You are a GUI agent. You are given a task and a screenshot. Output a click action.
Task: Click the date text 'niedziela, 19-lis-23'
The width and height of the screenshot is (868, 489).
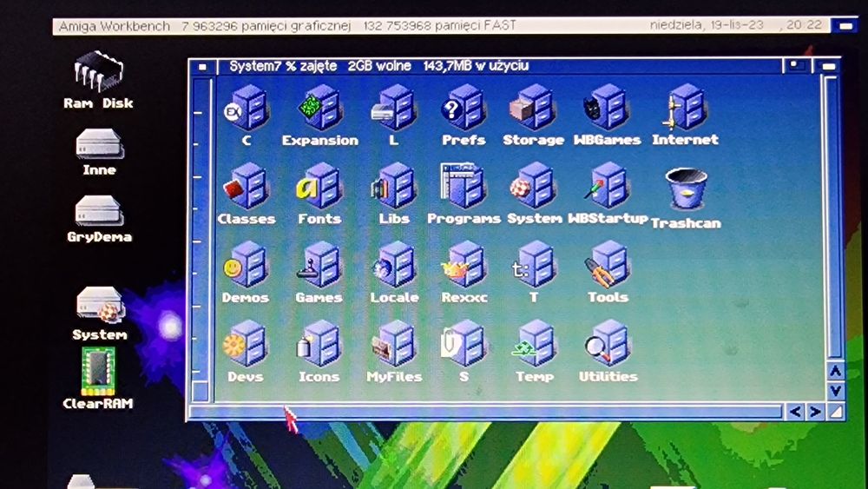click(x=707, y=25)
